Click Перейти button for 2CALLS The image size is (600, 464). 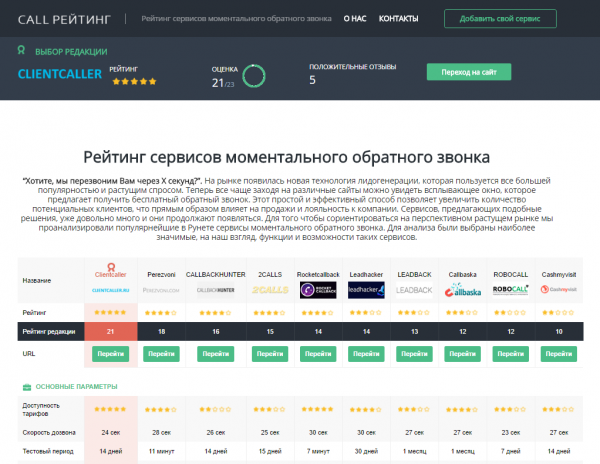(270, 354)
